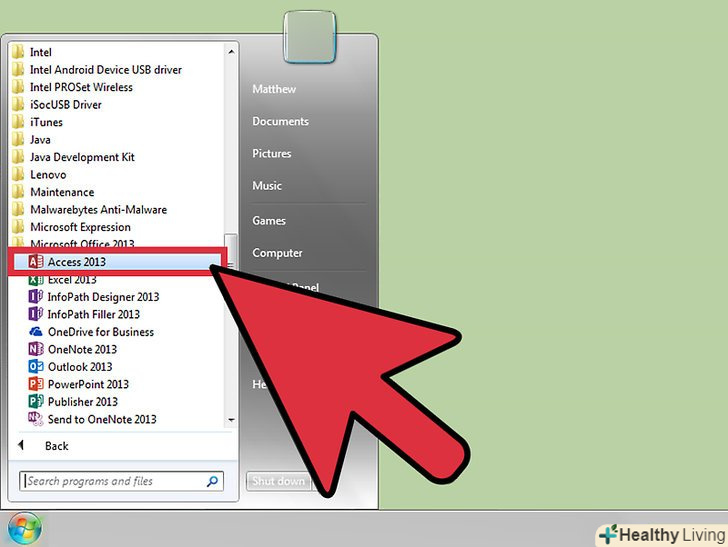Viewport: 728px width, 547px height.
Task: Expand the iSocUSB Driver label
Action: coord(66,104)
